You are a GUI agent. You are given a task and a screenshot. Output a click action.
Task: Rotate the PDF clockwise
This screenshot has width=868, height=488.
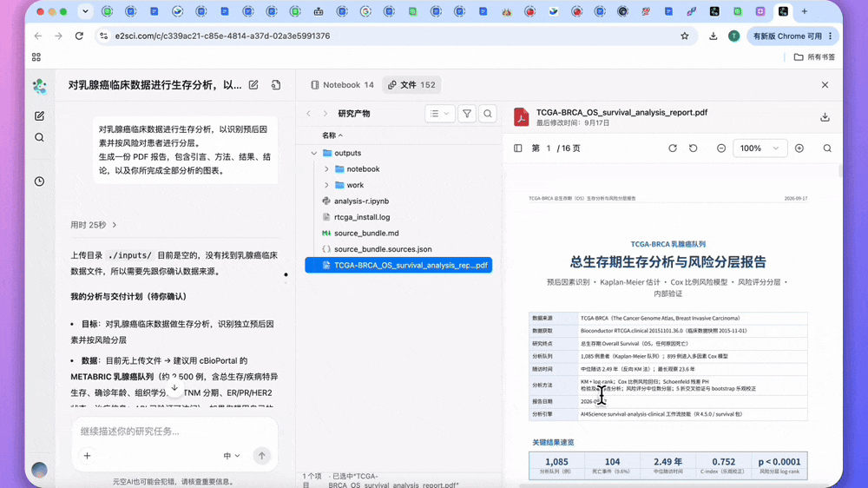[673, 148]
